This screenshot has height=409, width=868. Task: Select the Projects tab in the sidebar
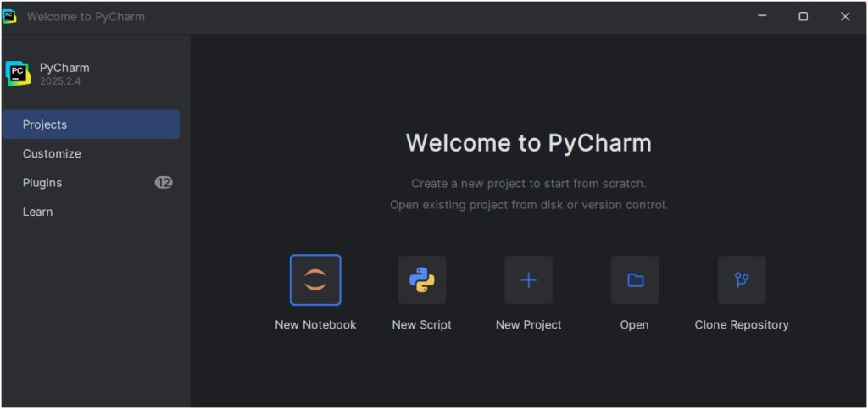tap(91, 124)
